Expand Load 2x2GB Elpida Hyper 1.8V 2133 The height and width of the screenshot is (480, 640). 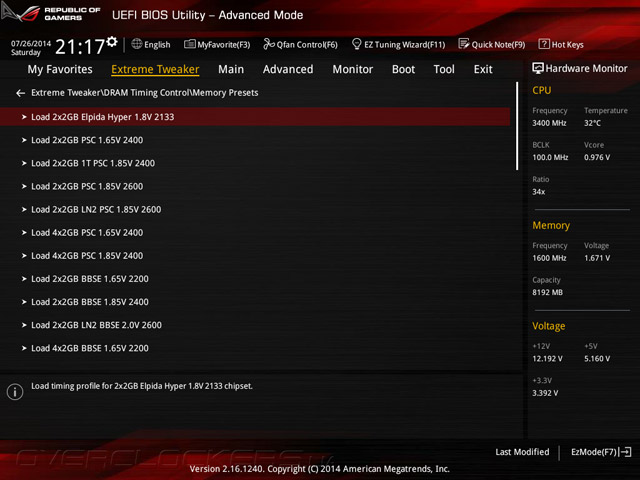pos(255,117)
